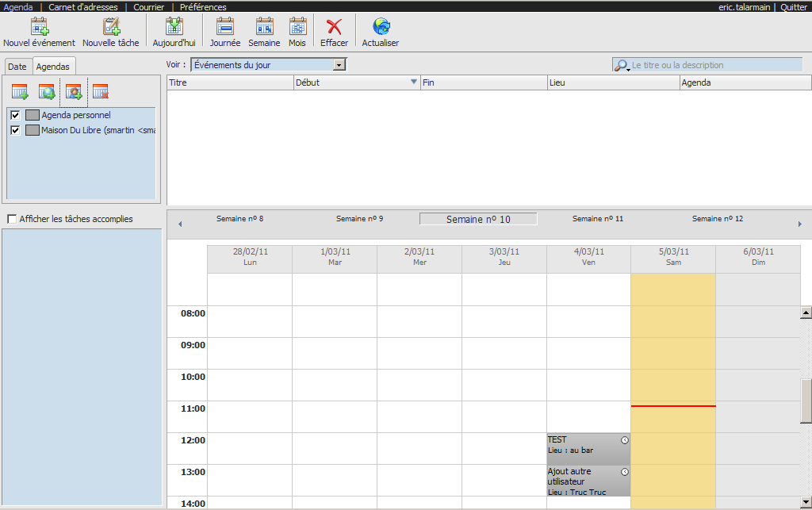The width and height of the screenshot is (812, 510).
Task: Click the Nouvel événement toolbar icon
Action: tap(39, 27)
